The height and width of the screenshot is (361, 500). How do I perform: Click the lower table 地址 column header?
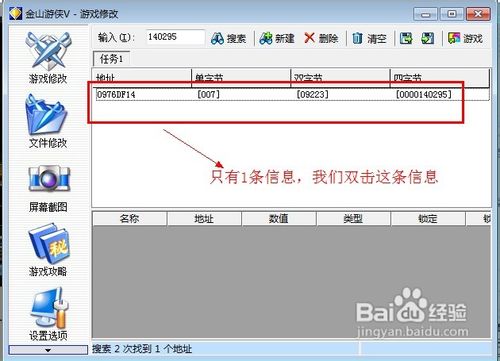[x=204, y=219]
